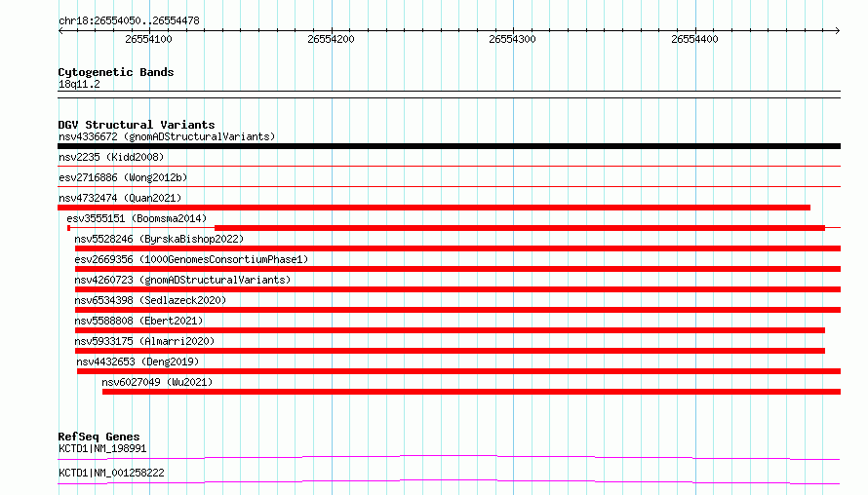Click the 26554300 ruler position label
Screen dimensions: 868x495
click(512, 39)
